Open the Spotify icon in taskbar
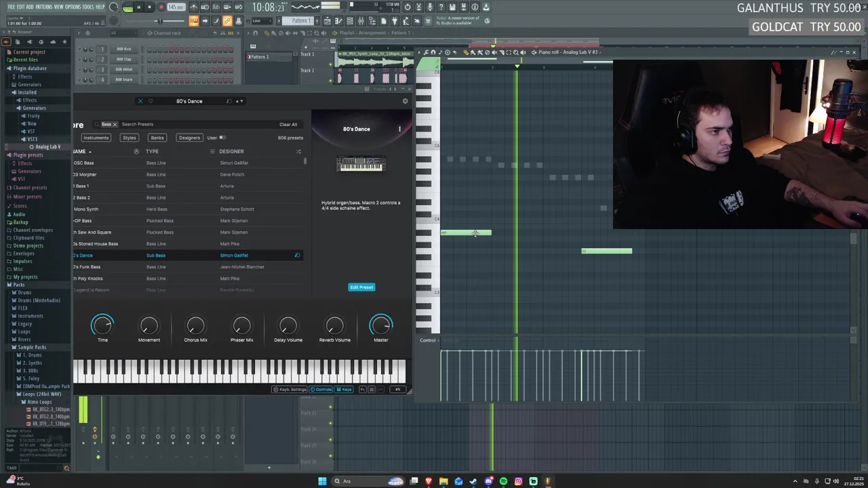 click(503, 481)
